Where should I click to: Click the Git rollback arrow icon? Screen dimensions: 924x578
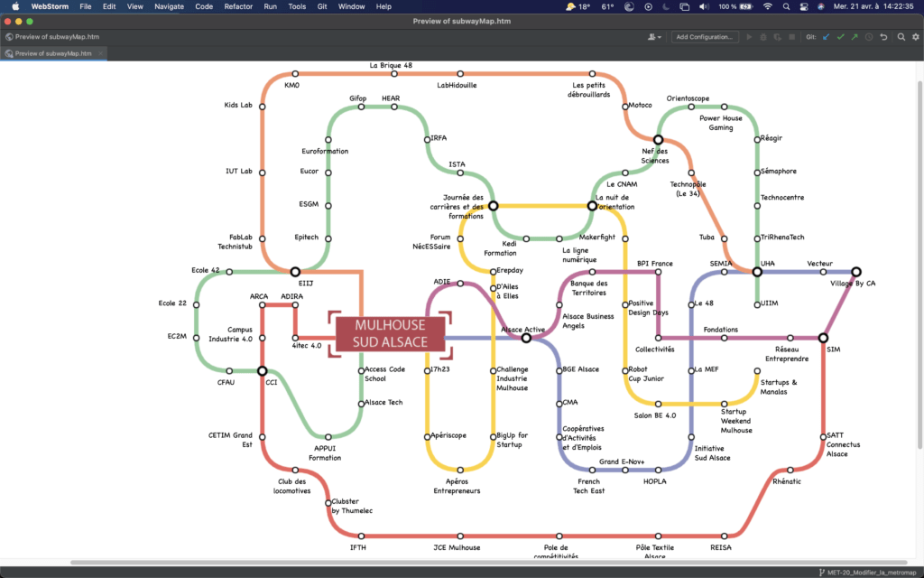(883, 37)
